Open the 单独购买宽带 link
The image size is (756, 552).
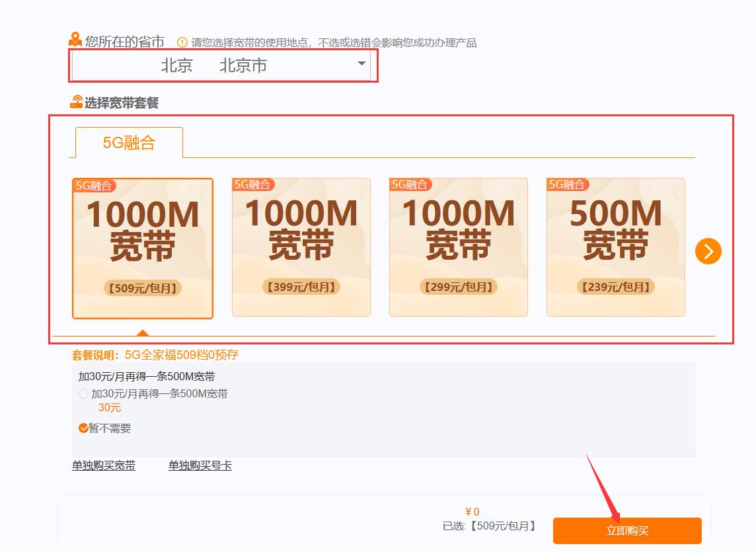[104, 465]
